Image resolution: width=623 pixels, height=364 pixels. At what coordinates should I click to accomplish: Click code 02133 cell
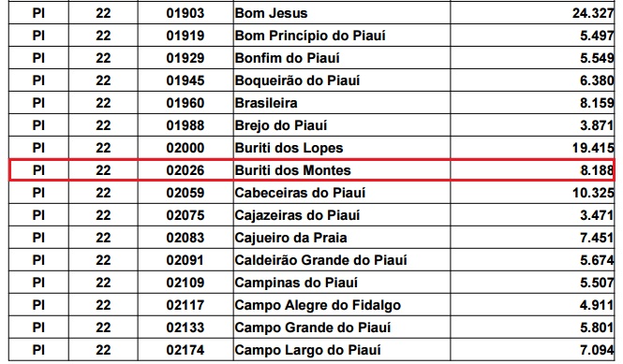pos(185,328)
